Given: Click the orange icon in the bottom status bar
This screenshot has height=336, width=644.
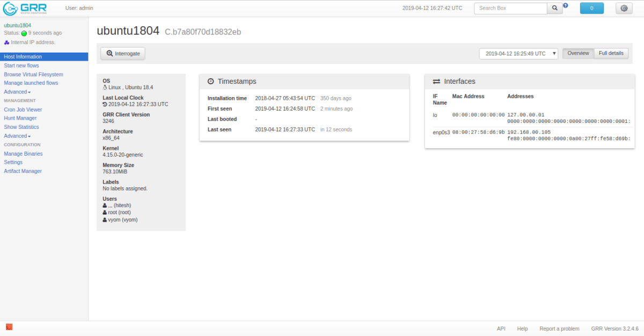Looking at the screenshot, I should [x=9, y=326].
